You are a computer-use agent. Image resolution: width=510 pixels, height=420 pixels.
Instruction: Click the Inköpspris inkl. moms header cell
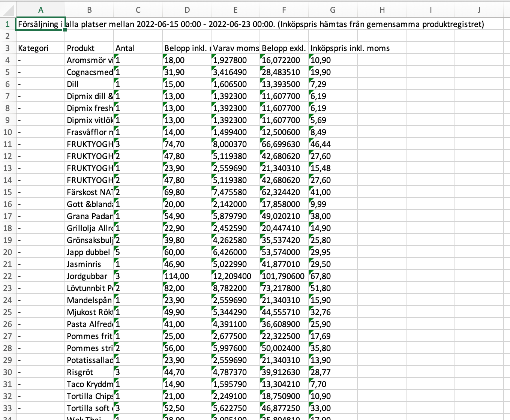click(x=333, y=48)
